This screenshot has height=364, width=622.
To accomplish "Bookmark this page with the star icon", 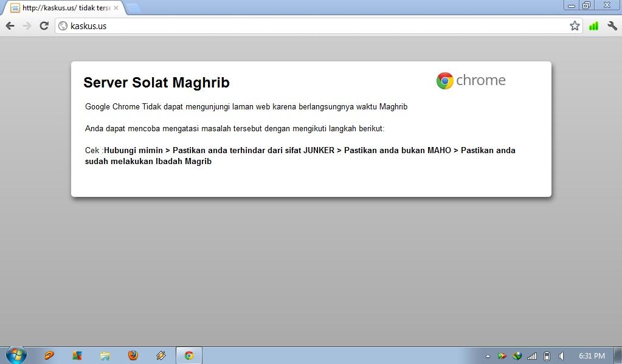I will [x=575, y=26].
